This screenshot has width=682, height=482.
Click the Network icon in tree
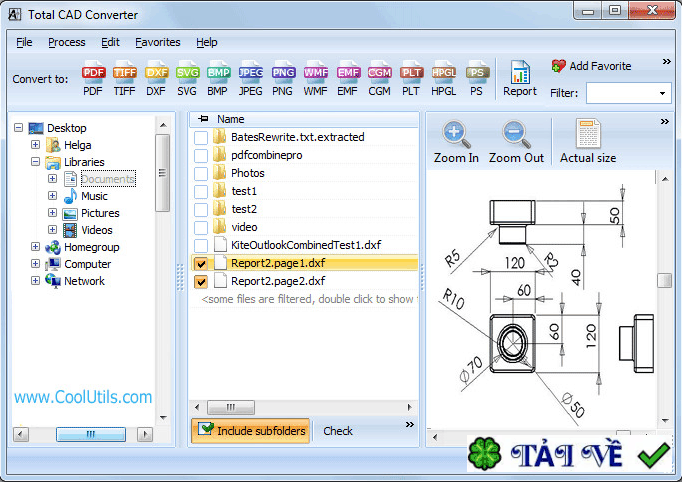tap(53, 281)
